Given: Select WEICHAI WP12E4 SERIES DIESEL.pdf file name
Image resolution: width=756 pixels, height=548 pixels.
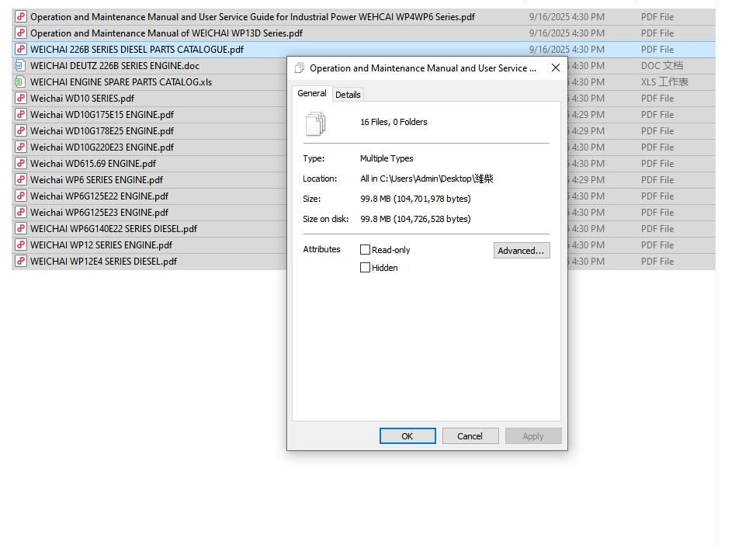Looking at the screenshot, I should (104, 262).
